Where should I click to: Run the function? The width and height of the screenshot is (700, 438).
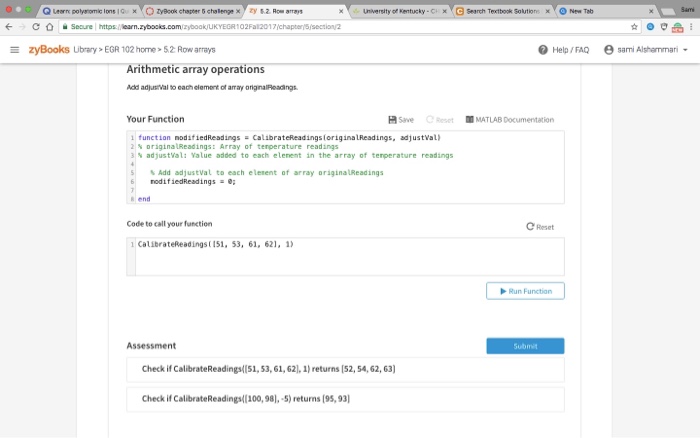[x=525, y=291]
